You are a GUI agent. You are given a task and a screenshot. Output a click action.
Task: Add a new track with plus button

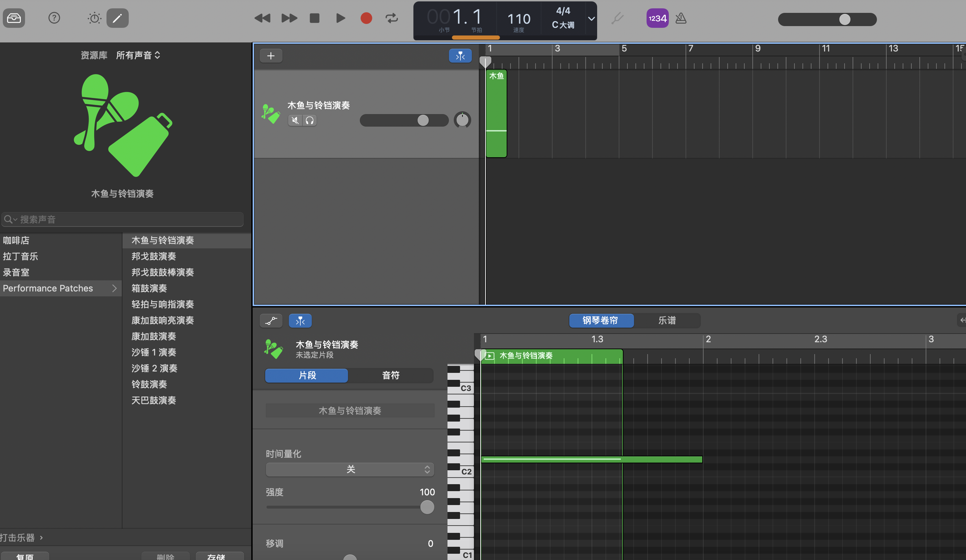(x=271, y=56)
